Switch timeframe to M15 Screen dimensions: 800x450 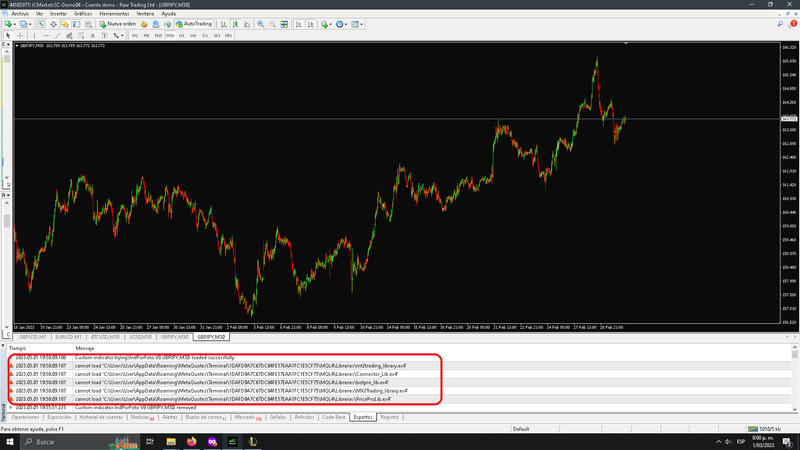tap(158, 36)
